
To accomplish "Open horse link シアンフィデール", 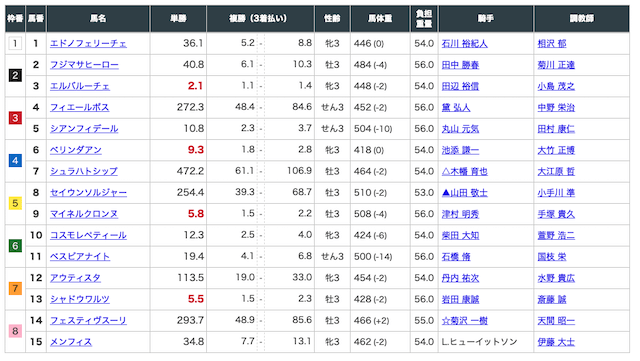I will coord(84,129).
